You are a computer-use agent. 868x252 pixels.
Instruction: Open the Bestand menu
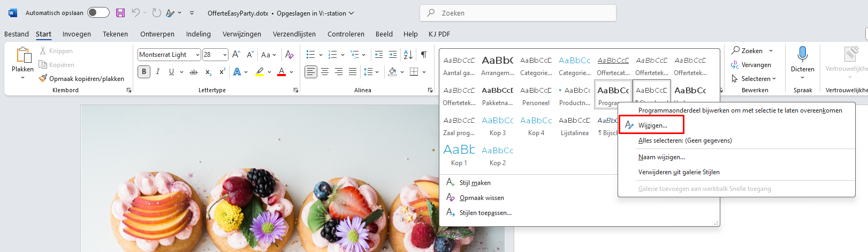tap(17, 34)
